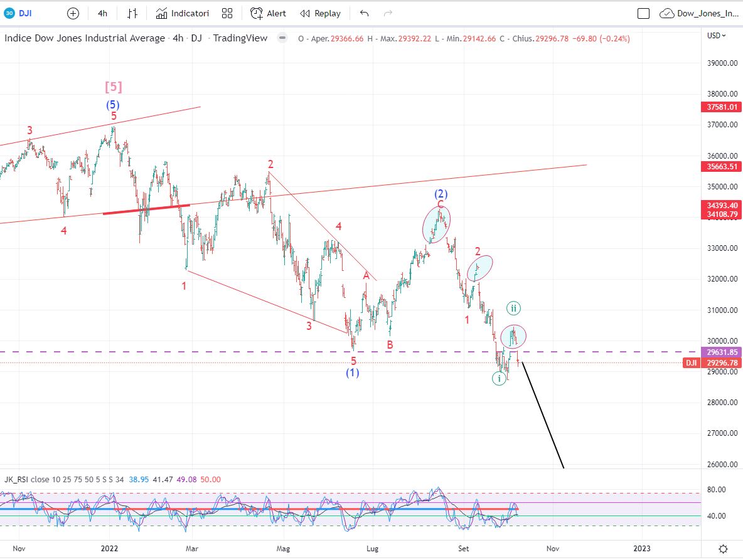Click the 26000.00 price scale value
The height and width of the screenshot is (560, 743).
[x=722, y=465]
